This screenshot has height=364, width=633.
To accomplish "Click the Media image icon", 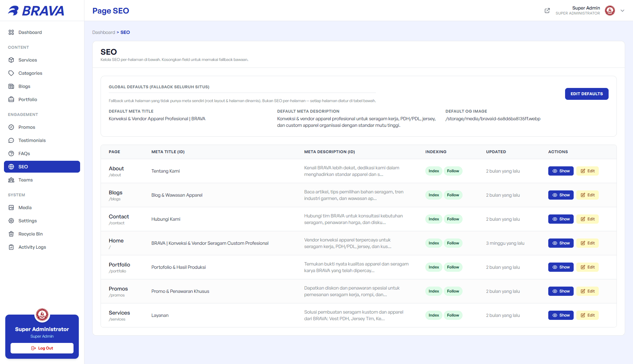I will (11, 208).
